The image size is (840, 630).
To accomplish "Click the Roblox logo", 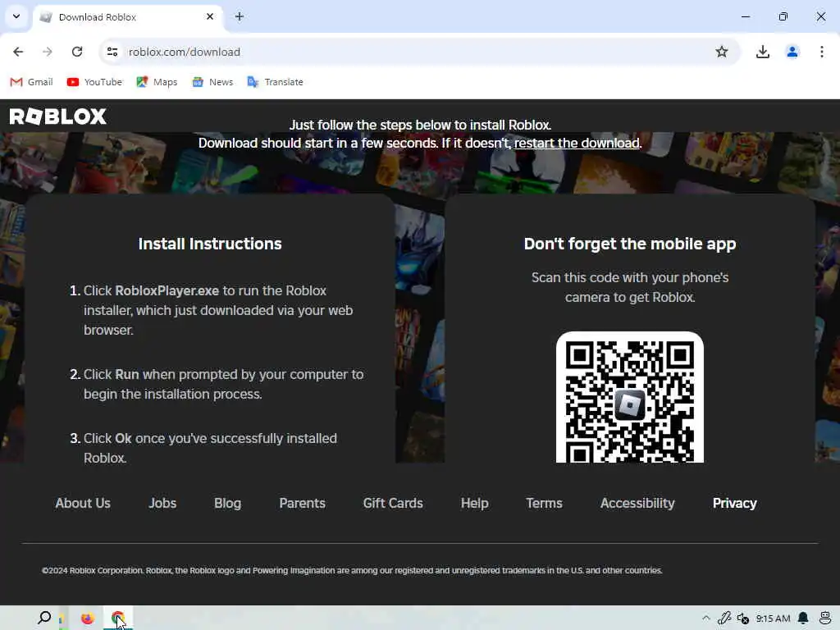I will click(58, 116).
